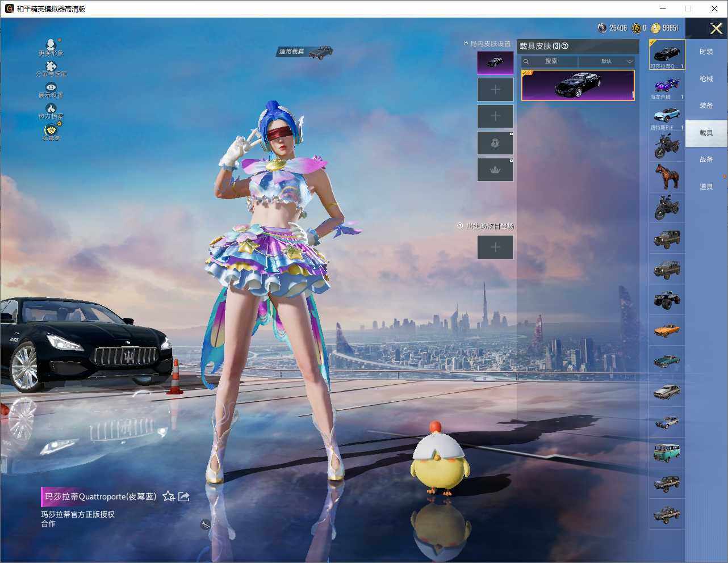Share the Maserati Quattroporte skin
This screenshot has height=563, width=728.
pos(184,497)
